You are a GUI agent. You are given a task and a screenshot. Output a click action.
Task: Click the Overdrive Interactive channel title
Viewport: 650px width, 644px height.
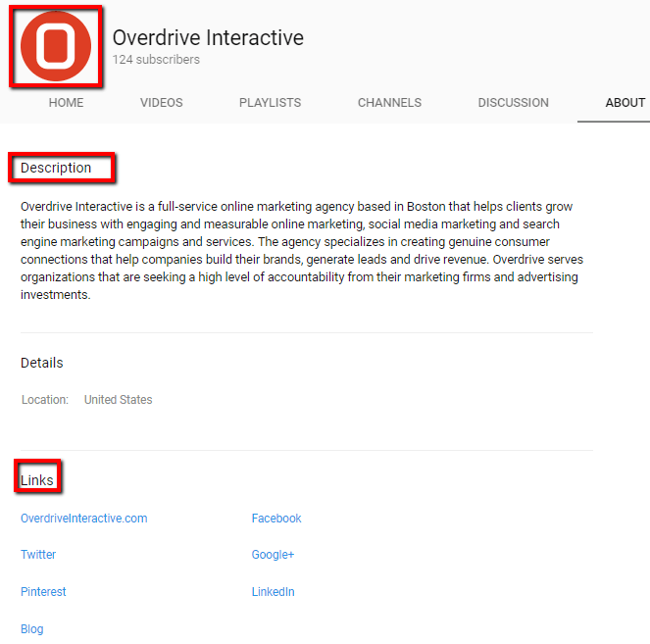208,37
